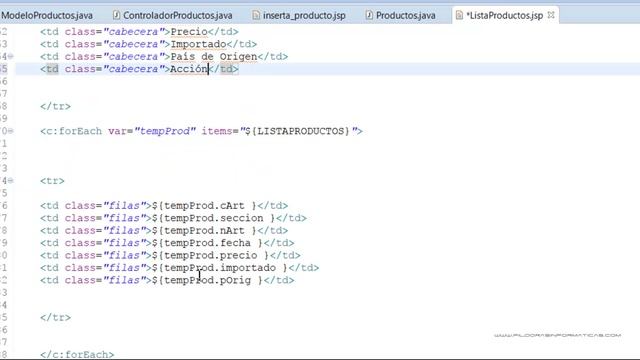Collapse the fold marker at País de Origen line
This screenshot has height=360, width=640.
point(11,56)
